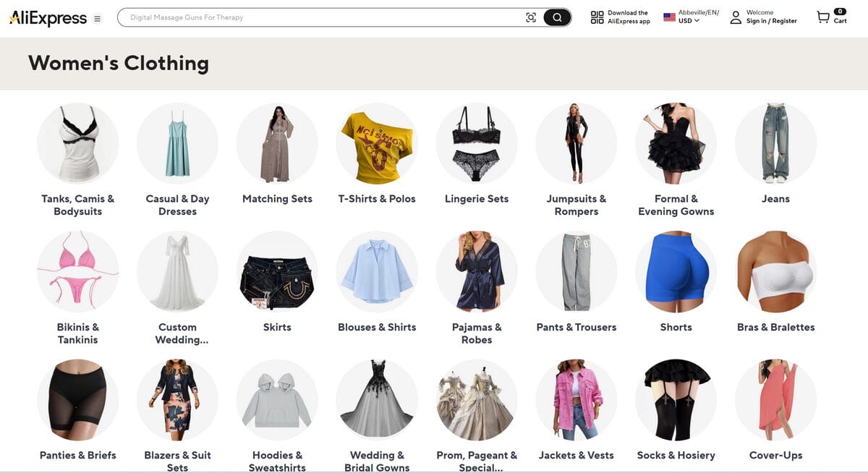Open Bras & Bralettes image
This screenshot has width=868, height=473.
pos(775,271)
